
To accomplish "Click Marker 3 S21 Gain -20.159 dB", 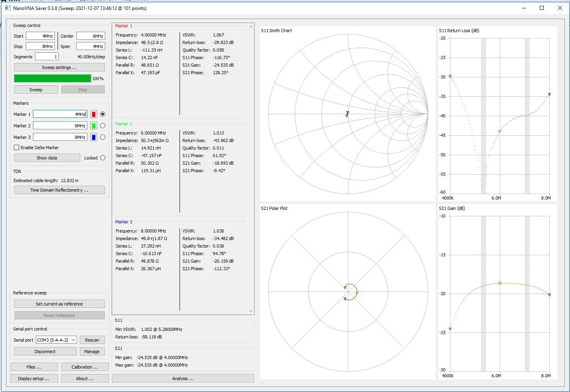I will 223,261.
